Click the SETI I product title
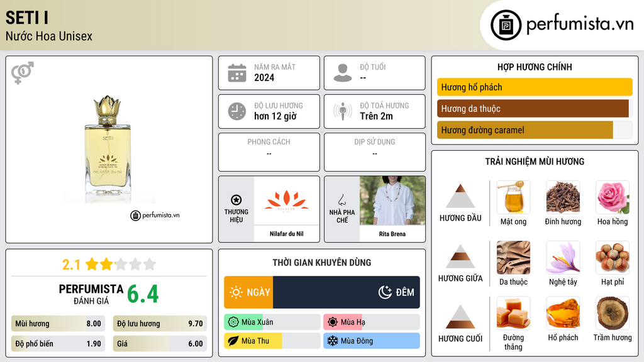This screenshot has width=644, height=362. coord(27,18)
